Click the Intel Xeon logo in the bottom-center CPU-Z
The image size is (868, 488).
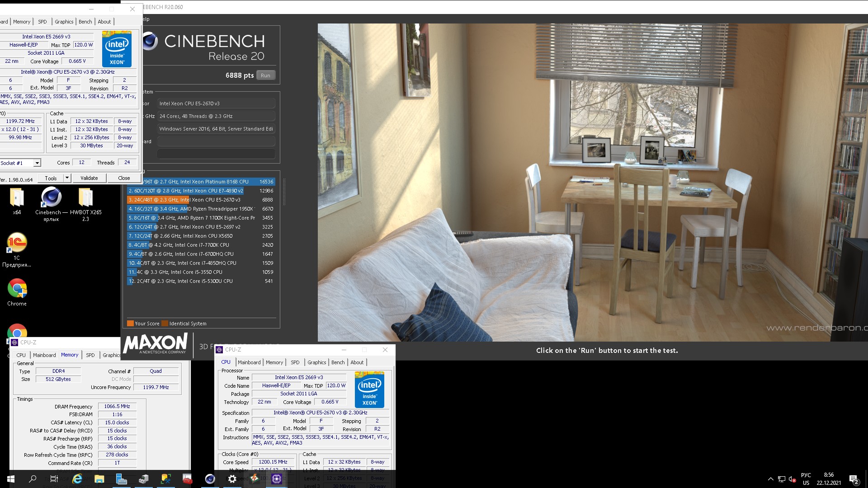coord(369,389)
